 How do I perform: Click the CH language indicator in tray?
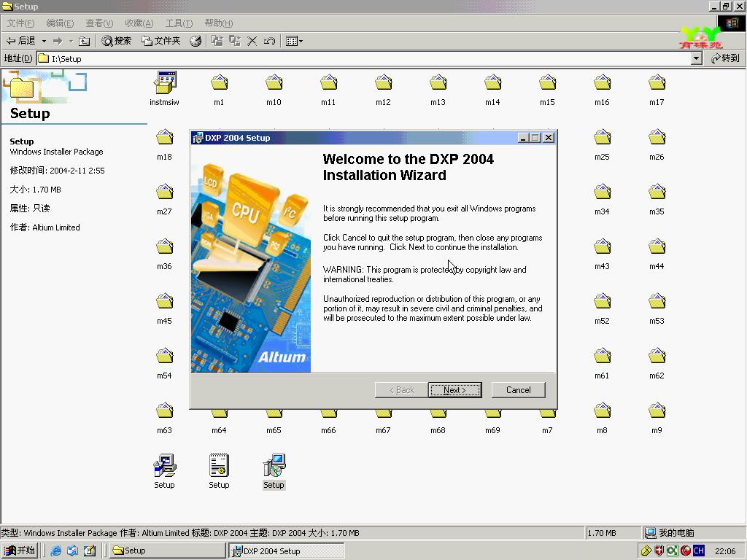(x=699, y=551)
